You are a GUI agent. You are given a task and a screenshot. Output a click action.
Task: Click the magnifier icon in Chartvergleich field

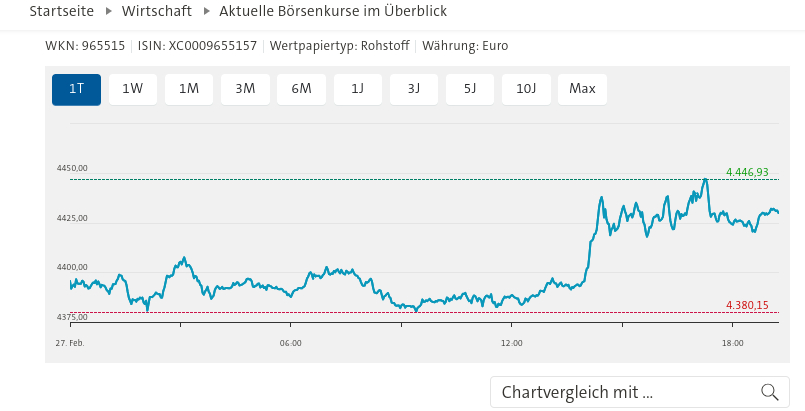point(769,392)
